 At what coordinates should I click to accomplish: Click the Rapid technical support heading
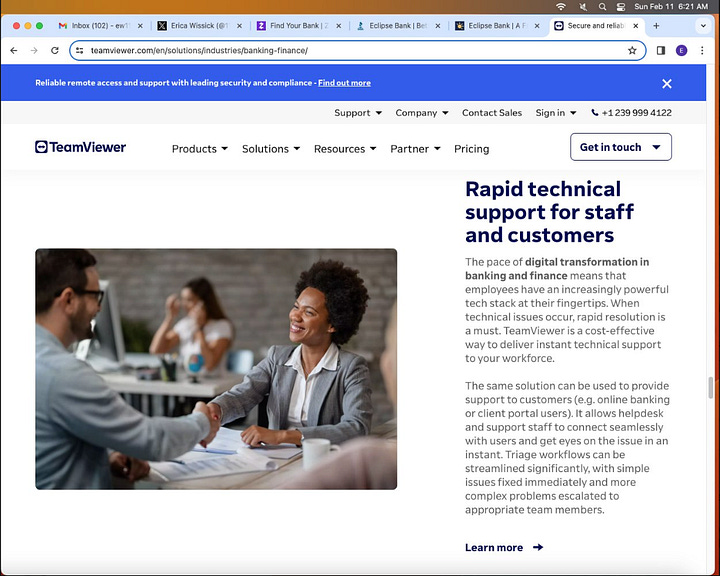coord(549,212)
